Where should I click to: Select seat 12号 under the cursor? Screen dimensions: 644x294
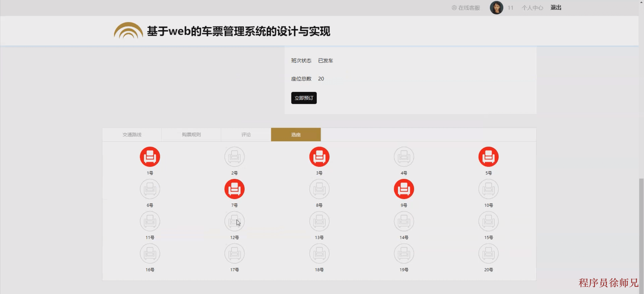[234, 221]
